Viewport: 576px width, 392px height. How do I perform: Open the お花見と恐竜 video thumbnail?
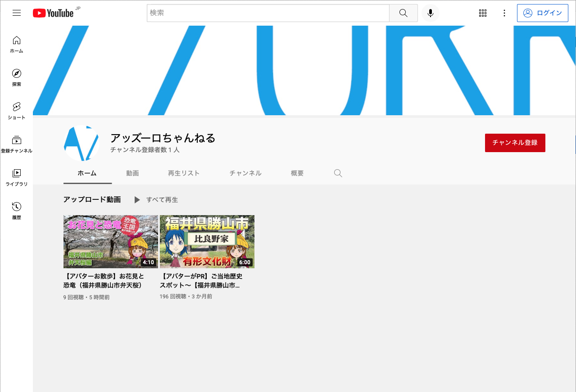[110, 241]
